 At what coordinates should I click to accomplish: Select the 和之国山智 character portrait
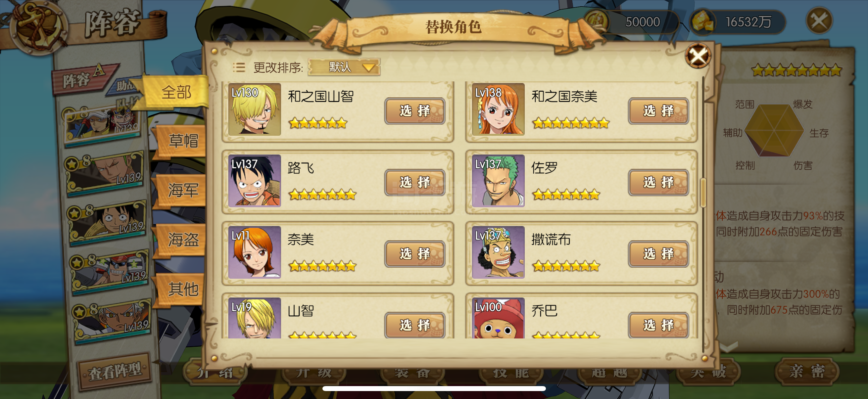tap(254, 109)
